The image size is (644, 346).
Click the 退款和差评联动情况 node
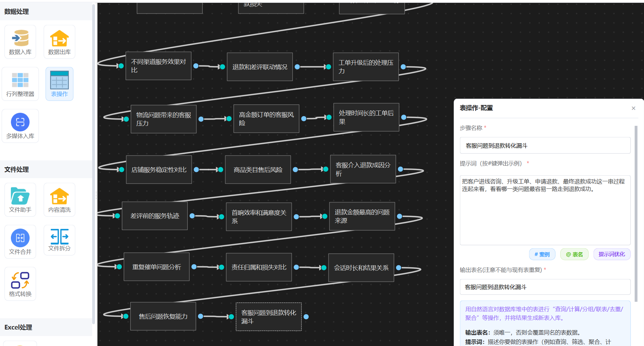point(259,67)
